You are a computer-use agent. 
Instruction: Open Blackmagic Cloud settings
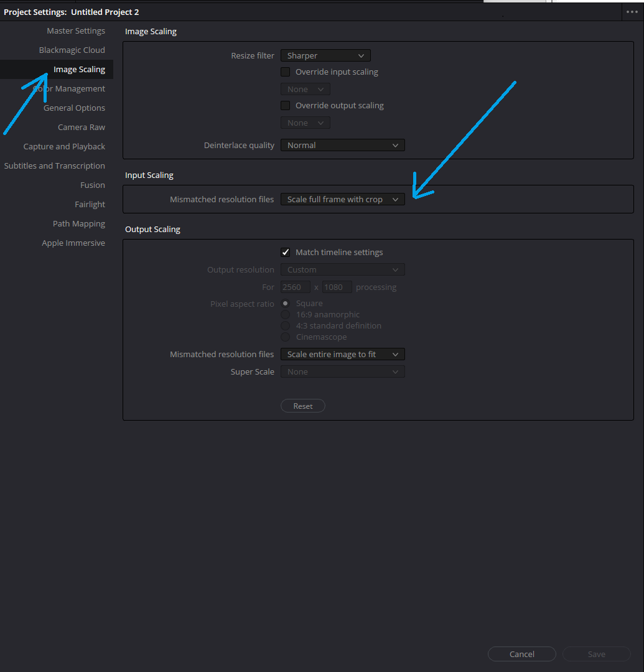coord(72,50)
